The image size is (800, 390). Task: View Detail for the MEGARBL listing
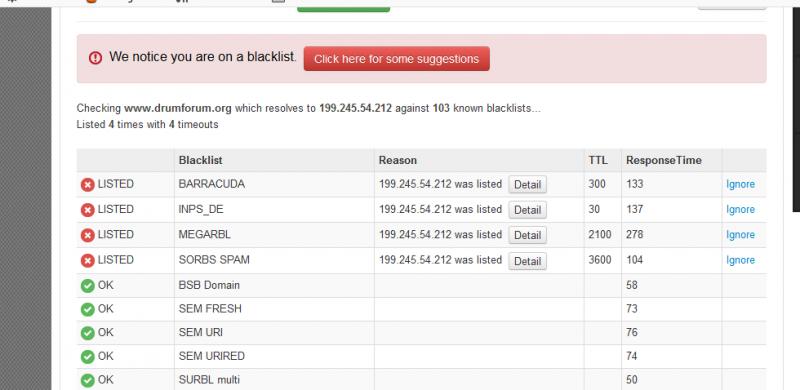[527, 235]
